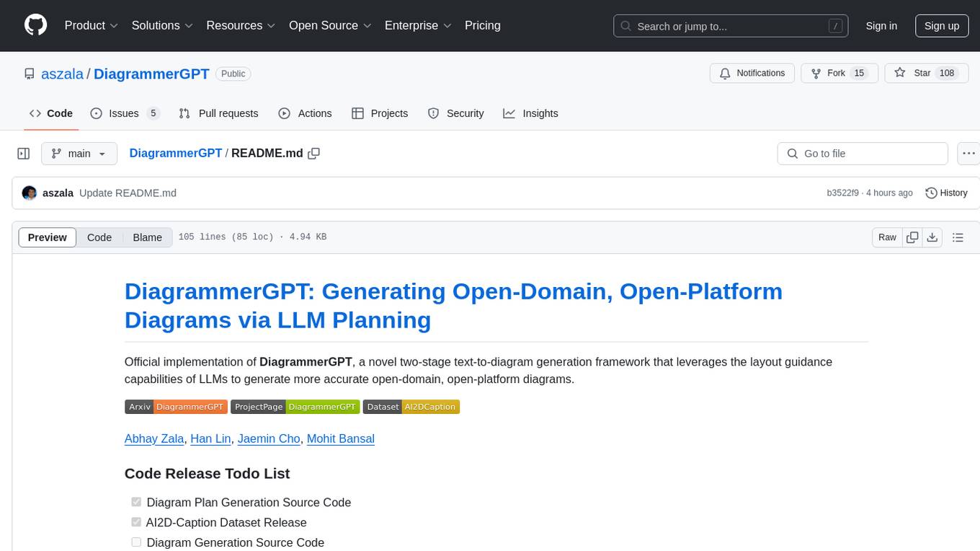Open the Arxiv DiagrammerGPT badge
Image resolution: width=980 pixels, height=551 pixels.
point(176,407)
